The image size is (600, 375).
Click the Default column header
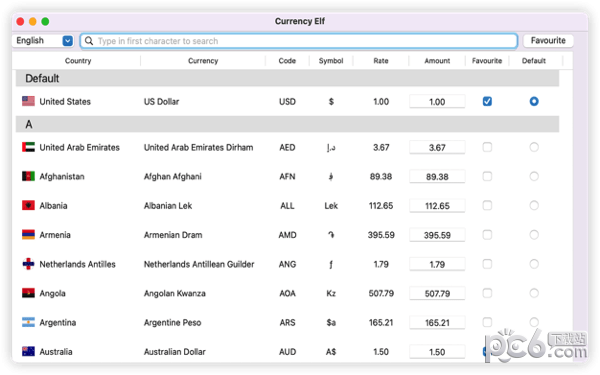[x=534, y=60]
